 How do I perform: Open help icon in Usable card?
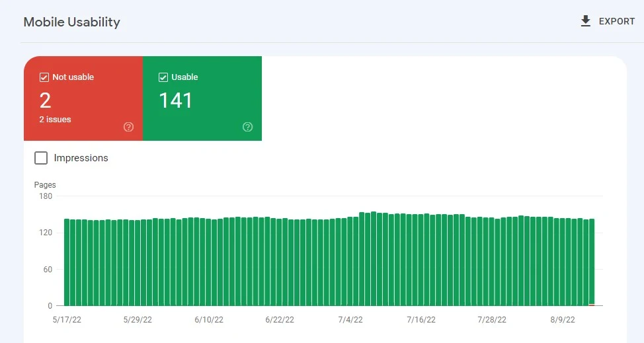click(x=248, y=127)
